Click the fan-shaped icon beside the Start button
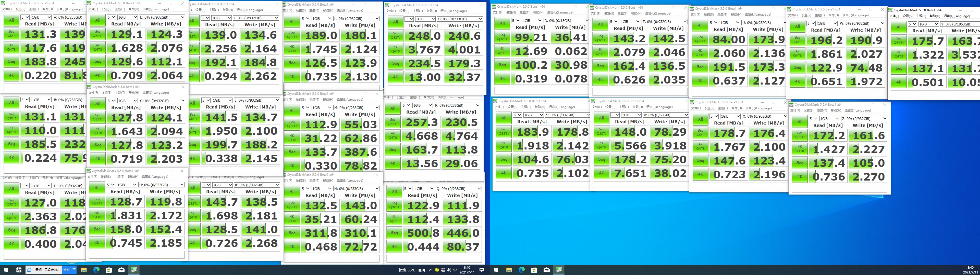Screen dimensions: 980x275 click(x=19, y=270)
